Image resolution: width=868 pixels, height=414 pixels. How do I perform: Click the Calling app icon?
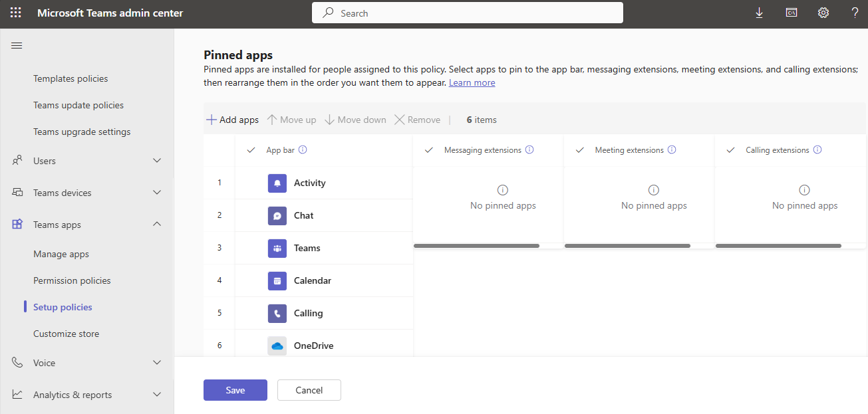click(277, 313)
